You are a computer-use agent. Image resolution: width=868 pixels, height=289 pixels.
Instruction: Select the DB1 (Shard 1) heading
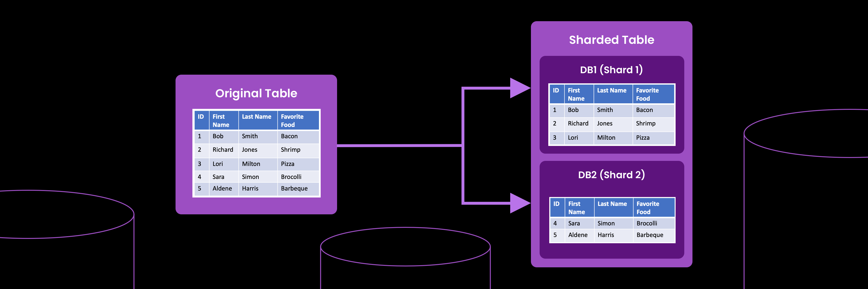point(611,70)
